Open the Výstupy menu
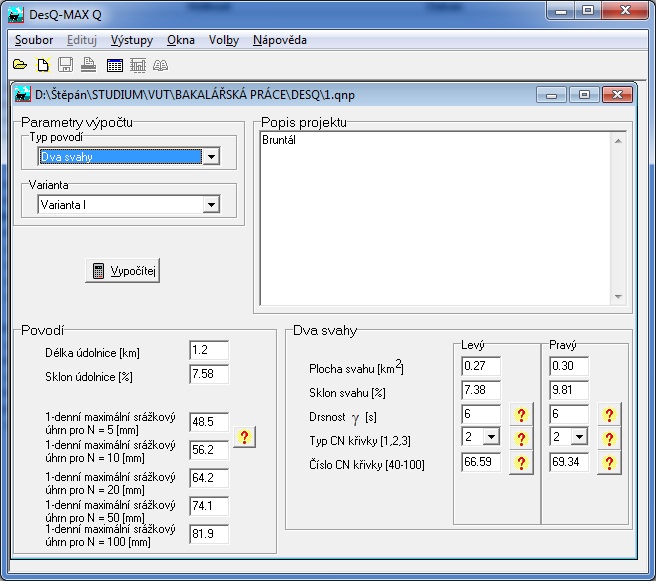 point(132,40)
